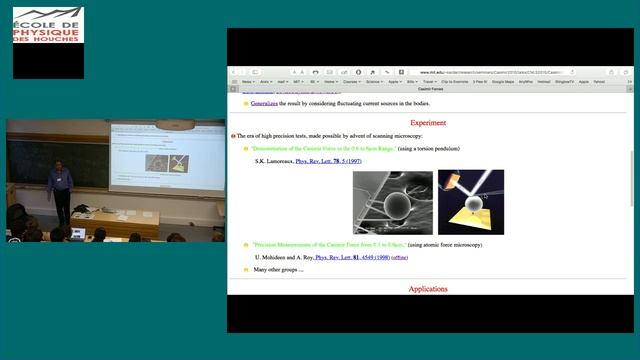This screenshot has height=360, width=640.
Task: Open the Yahoo bookmark
Action: click(x=599, y=82)
